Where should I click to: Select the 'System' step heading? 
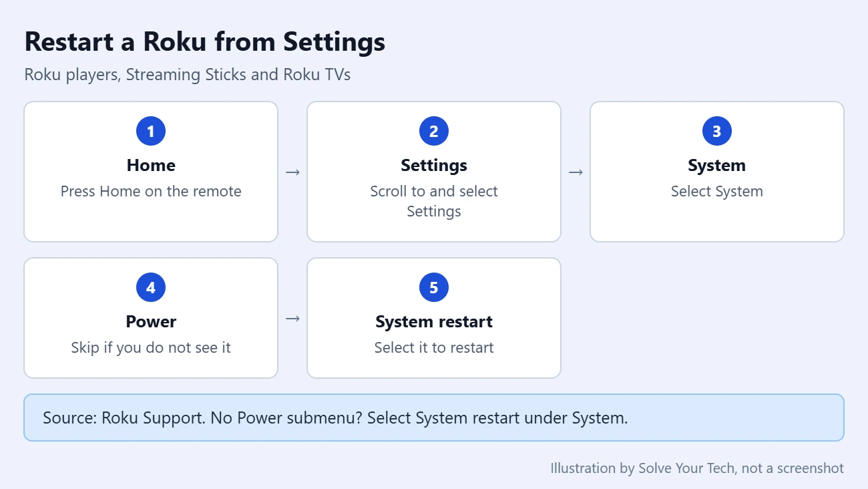[x=717, y=165]
